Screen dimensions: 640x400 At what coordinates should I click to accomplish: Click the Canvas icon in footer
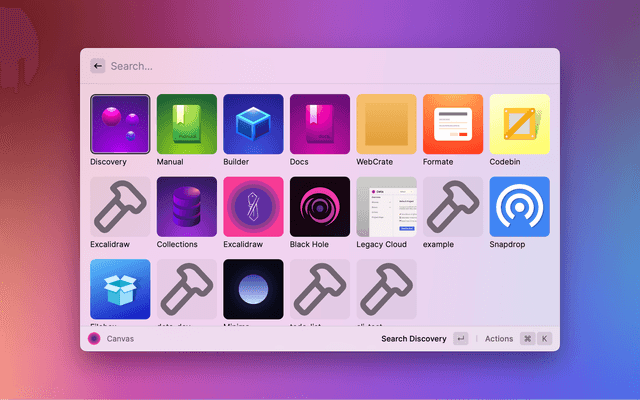click(94, 339)
